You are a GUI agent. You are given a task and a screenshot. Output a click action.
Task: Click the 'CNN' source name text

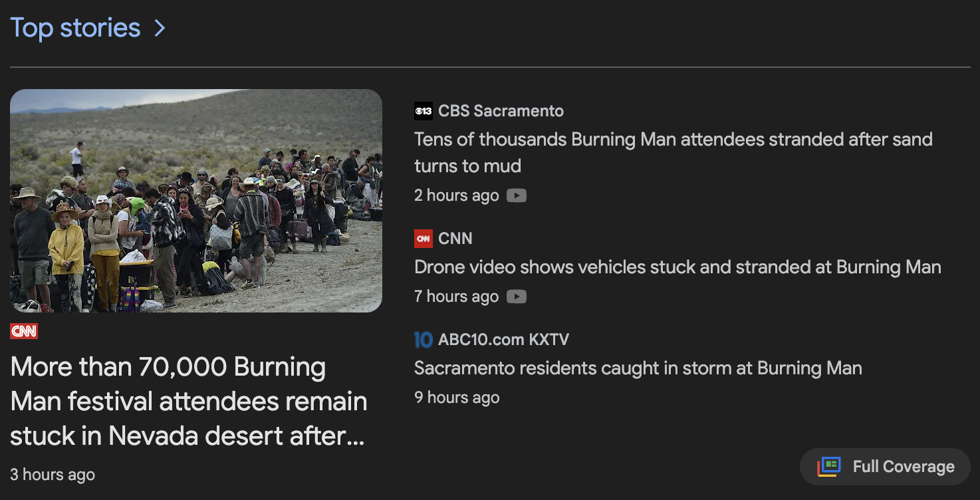455,239
